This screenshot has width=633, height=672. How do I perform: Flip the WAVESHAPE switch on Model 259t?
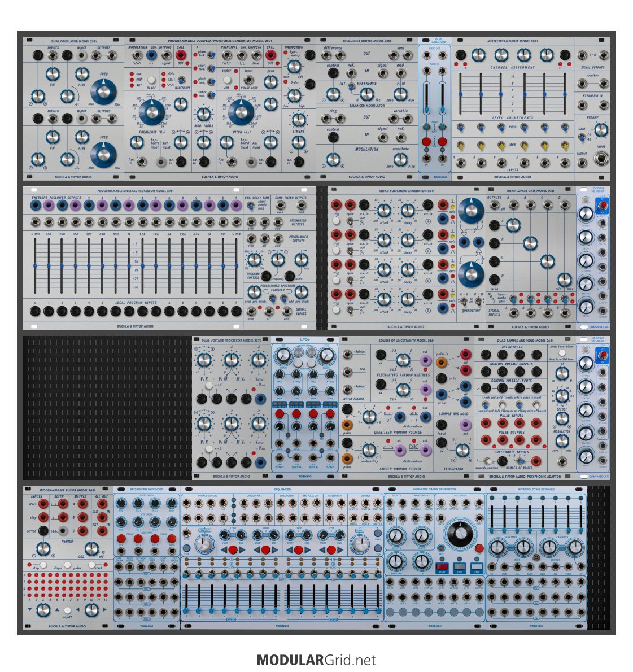pos(181,80)
